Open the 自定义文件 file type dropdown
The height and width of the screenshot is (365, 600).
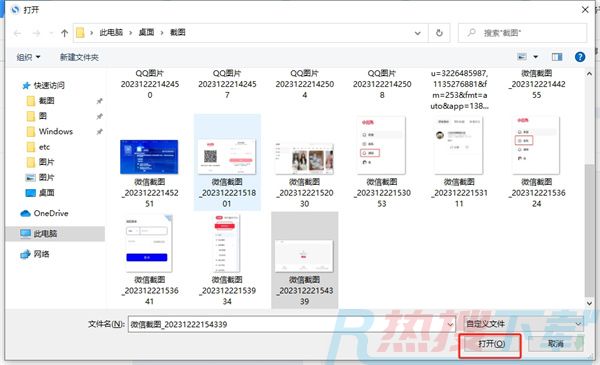(523, 324)
